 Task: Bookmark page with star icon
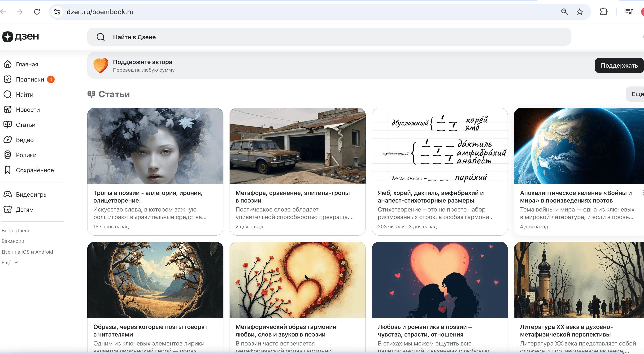(x=579, y=12)
